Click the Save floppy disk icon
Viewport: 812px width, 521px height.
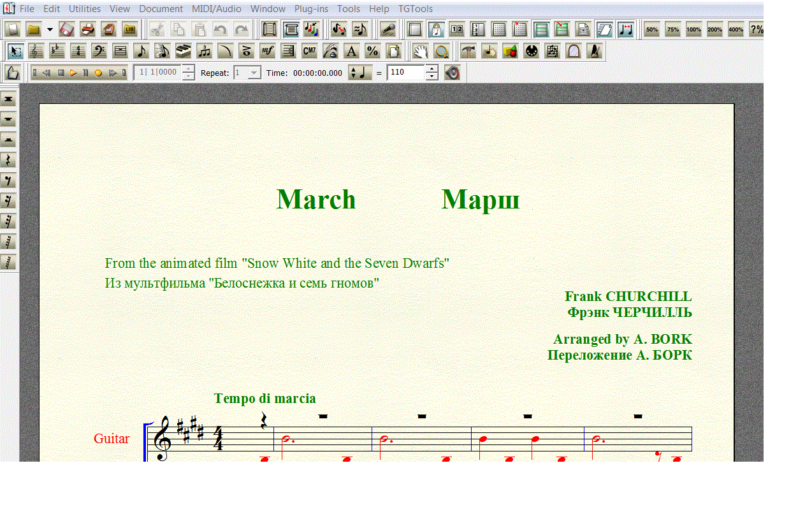[x=66, y=29]
